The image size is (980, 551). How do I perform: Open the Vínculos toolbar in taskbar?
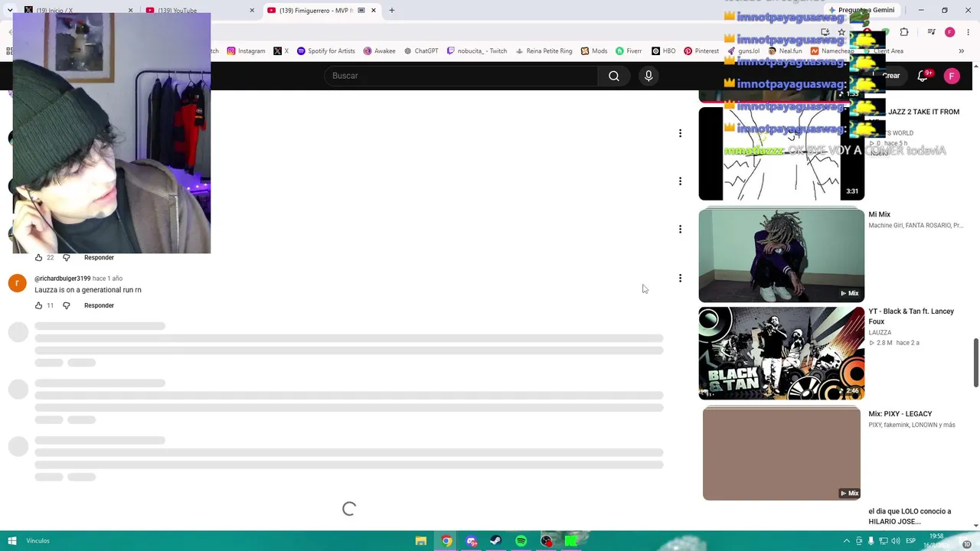pyautogui.click(x=38, y=541)
